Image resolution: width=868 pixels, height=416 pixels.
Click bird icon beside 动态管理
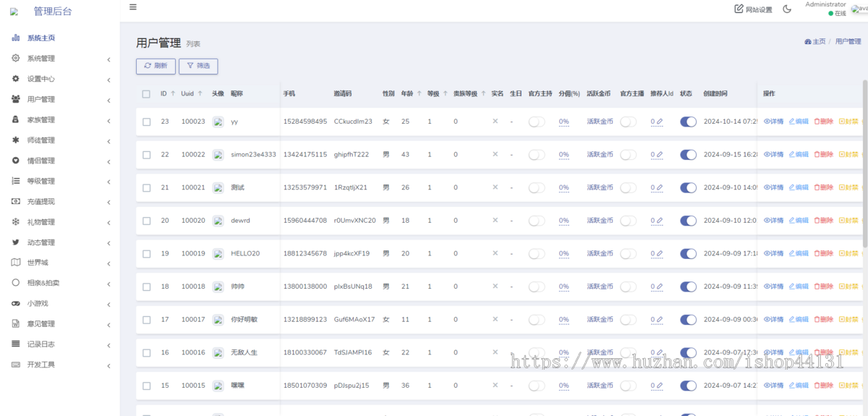(15, 242)
